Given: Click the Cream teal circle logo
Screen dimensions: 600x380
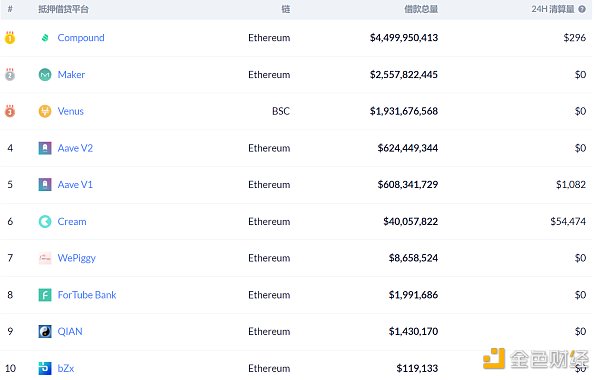Looking at the screenshot, I should (45, 221).
